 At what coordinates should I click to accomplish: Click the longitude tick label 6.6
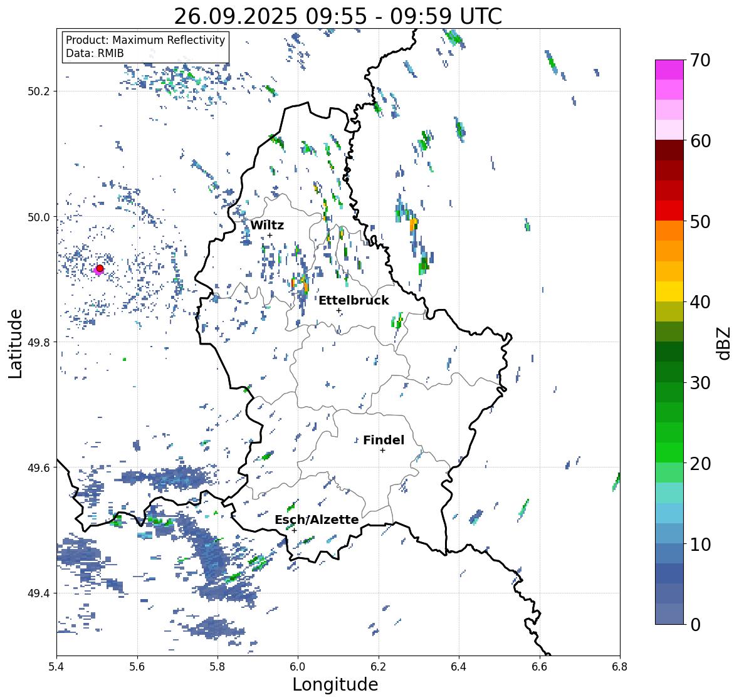pos(540,667)
